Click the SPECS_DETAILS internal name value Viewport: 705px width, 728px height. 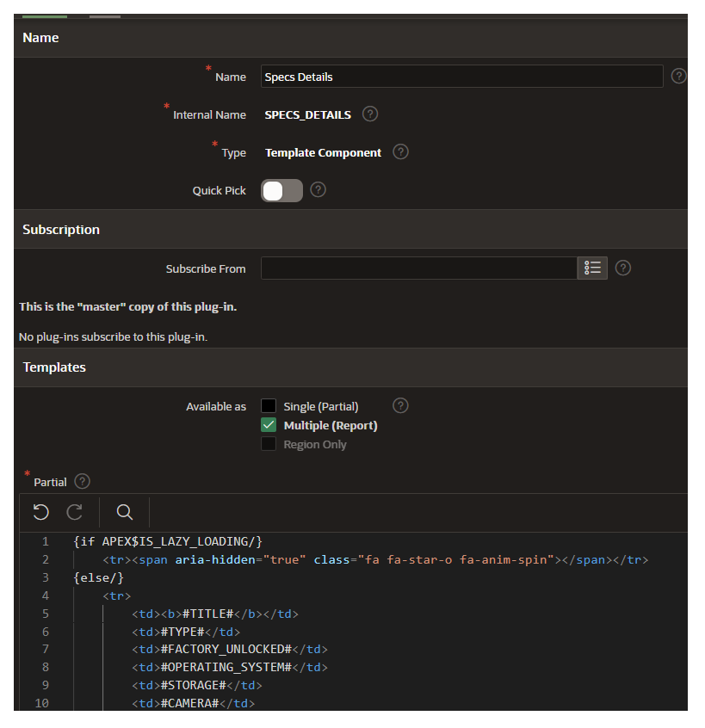tap(307, 114)
